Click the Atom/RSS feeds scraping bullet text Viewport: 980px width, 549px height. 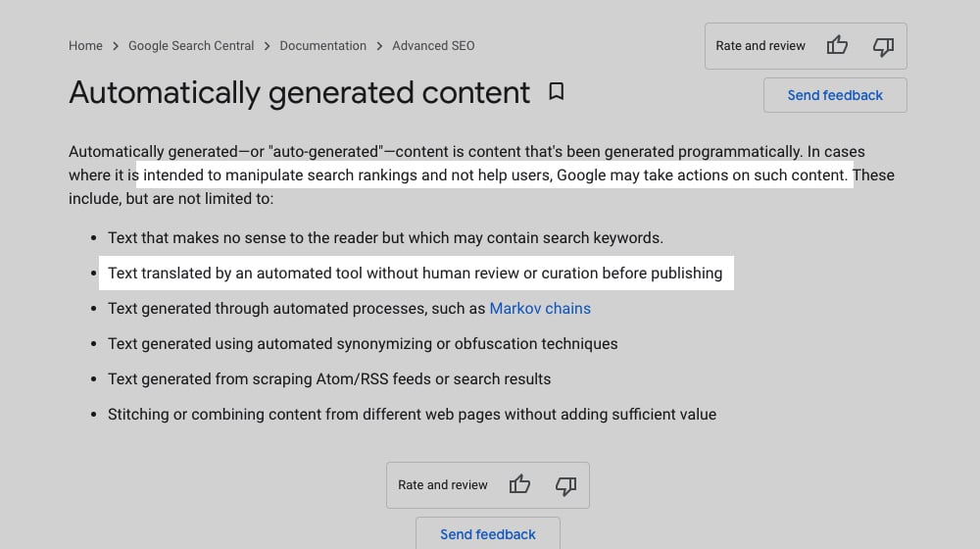pyautogui.click(x=329, y=379)
